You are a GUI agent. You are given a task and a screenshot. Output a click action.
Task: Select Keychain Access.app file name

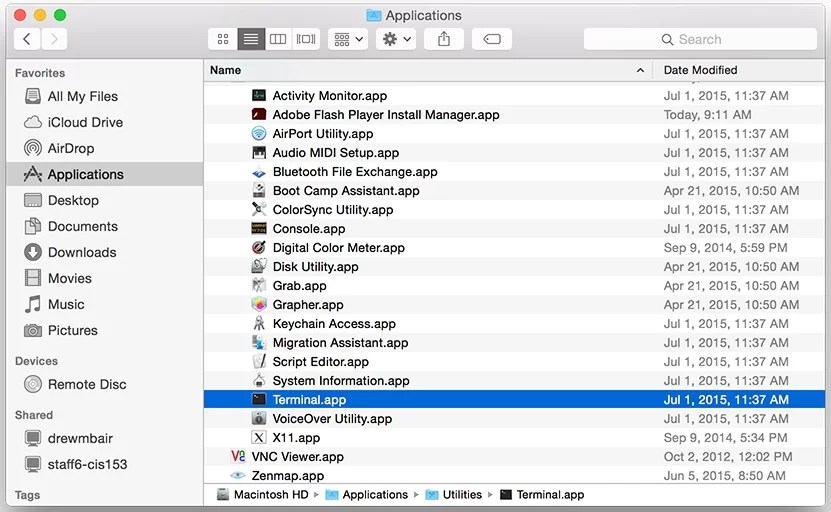tap(334, 324)
